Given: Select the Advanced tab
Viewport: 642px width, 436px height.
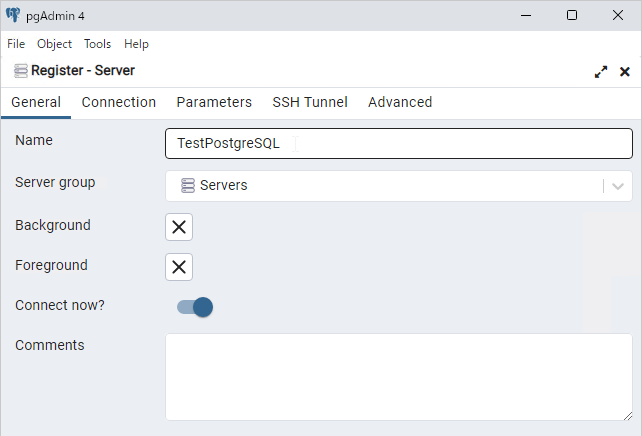Looking at the screenshot, I should (x=400, y=102).
